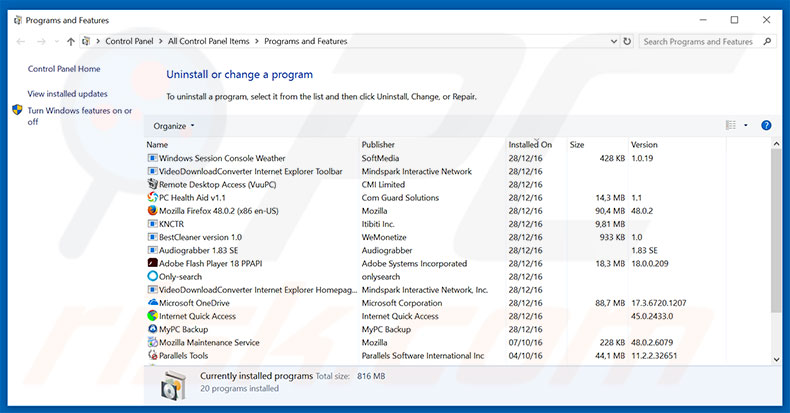Screen dimensions: 790x413
Task: Click the VideoDownloadConverter Internet Explorer Homepage icon
Action: [152, 290]
